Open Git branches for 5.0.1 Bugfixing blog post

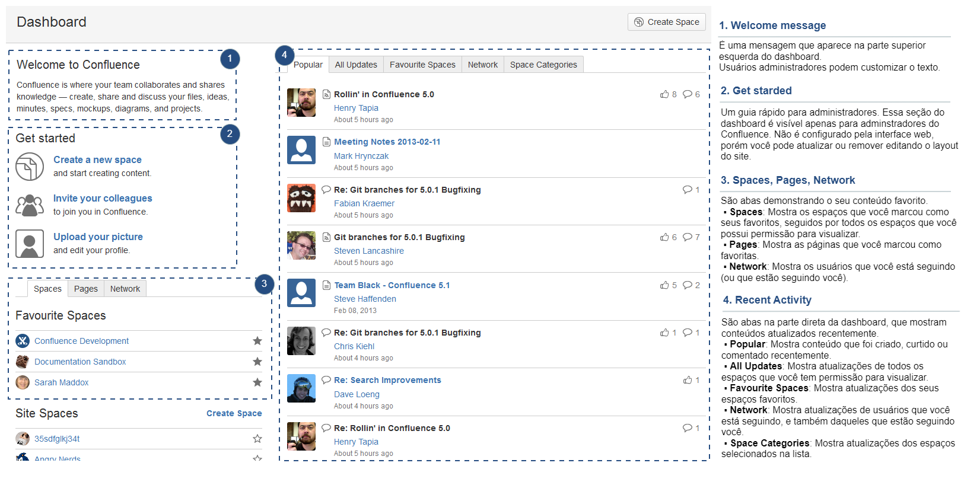coord(399,237)
